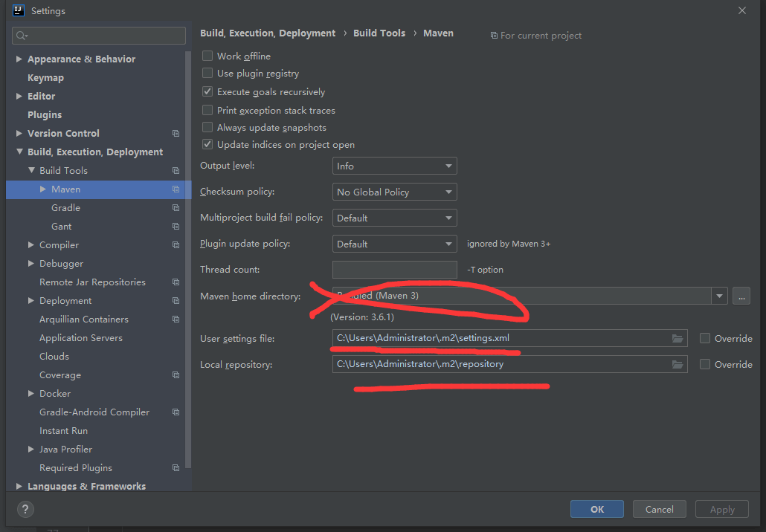Enable the Work offline checkbox

click(207, 56)
